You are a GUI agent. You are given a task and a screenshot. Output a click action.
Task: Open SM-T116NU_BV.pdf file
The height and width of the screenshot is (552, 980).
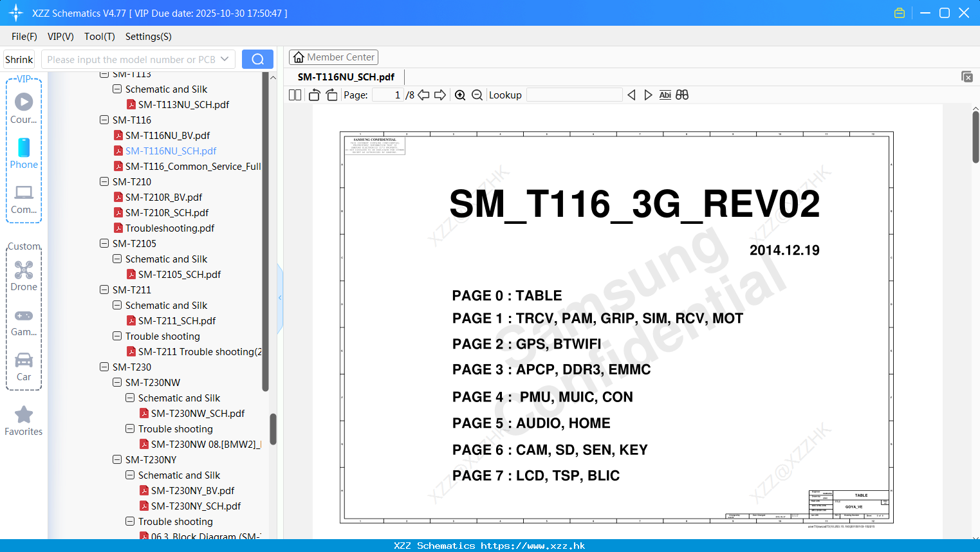click(x=167, y=135)
